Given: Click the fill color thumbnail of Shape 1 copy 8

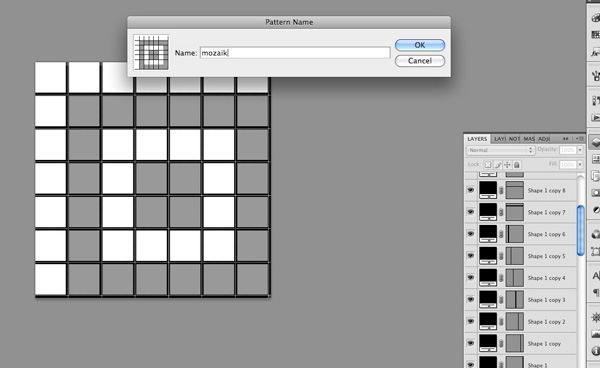Looking at the screenshot, I should click(488, 190).
